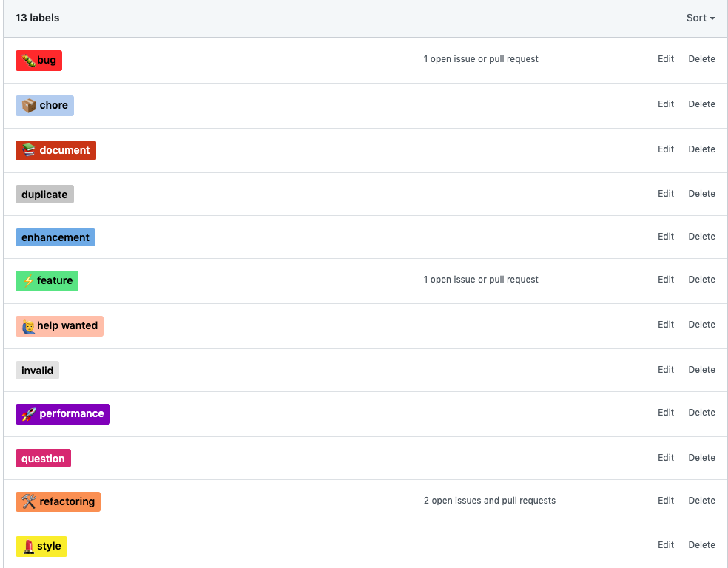This screenshot has width=728, height=568.
Task: Open the document label
Action: 55,150
